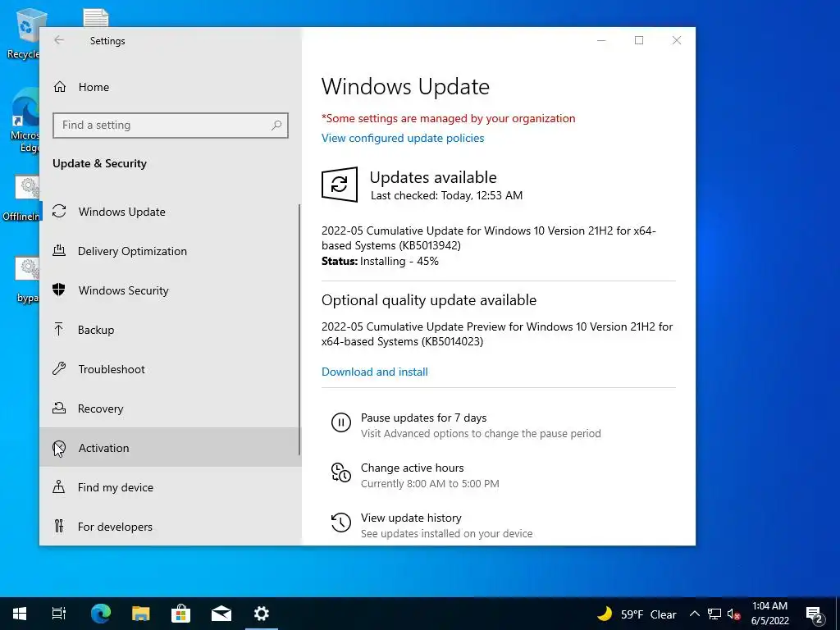Launch Microsoft Edge from the taskbar
The image size is (840, 630).
pos(101,614)
